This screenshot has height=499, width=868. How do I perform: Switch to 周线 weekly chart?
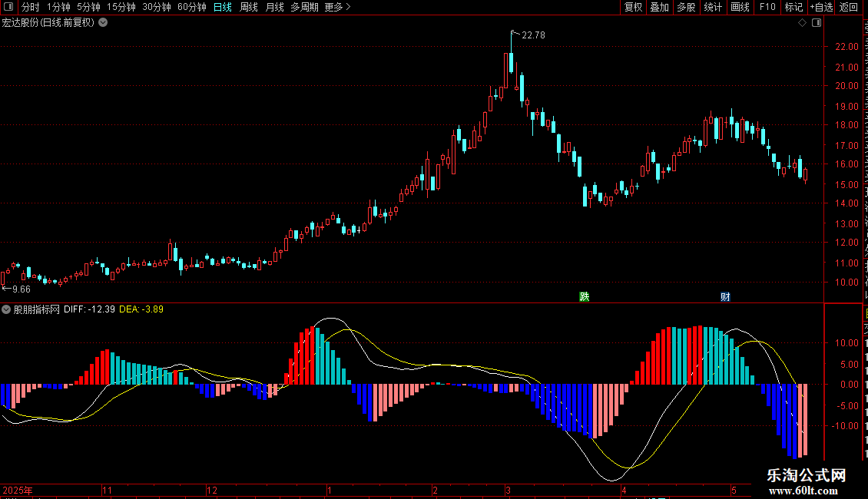click(249, 7)
